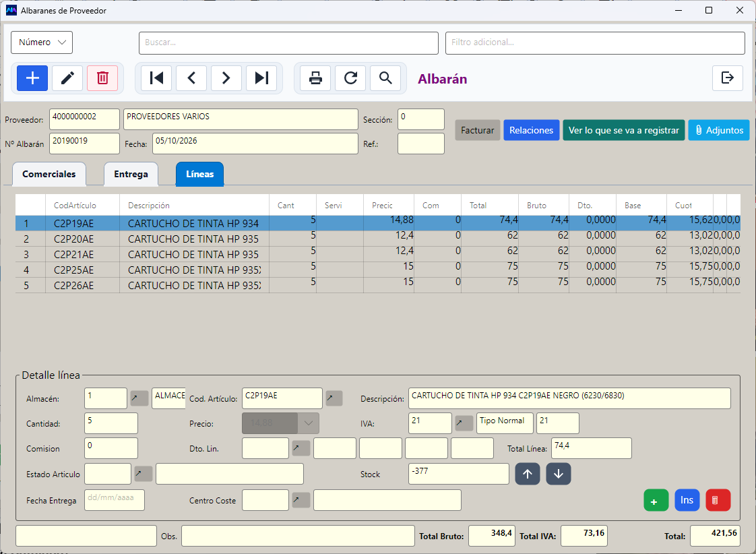
Task: Open the Almacén lookup arrow button
Action: pyautogui.click(x=139, y=398)
